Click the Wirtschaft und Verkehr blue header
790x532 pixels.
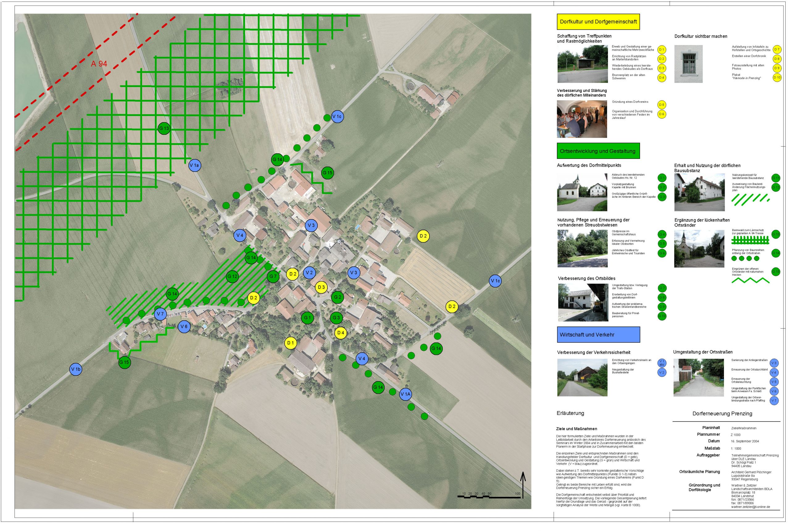click(x=598, y=335)
